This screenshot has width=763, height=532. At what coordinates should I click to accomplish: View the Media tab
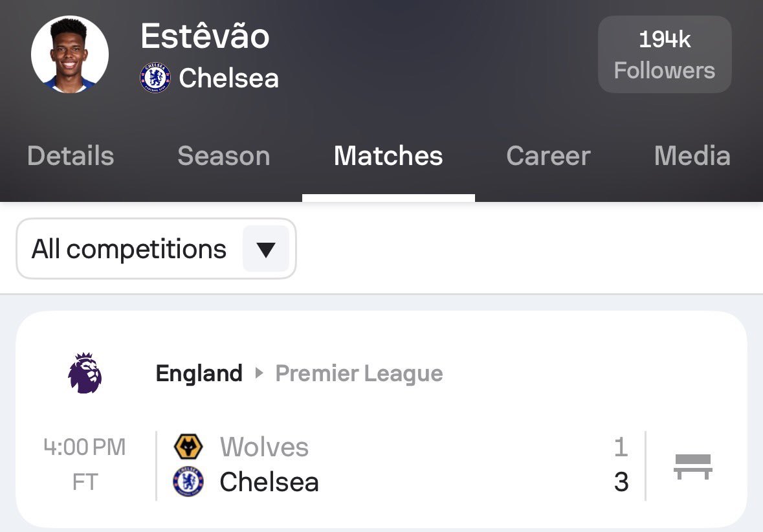(692, 156)
